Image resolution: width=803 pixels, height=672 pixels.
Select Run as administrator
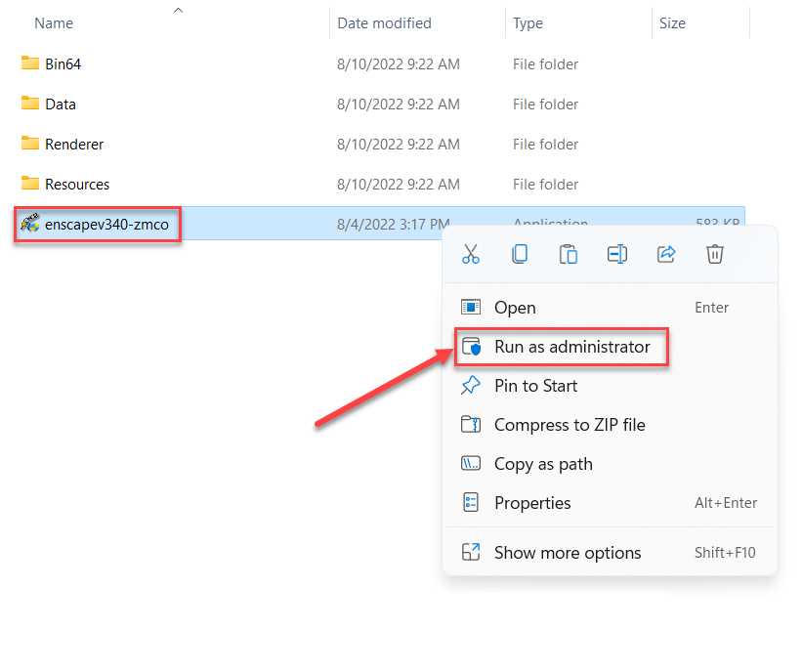tap(571, 347)
